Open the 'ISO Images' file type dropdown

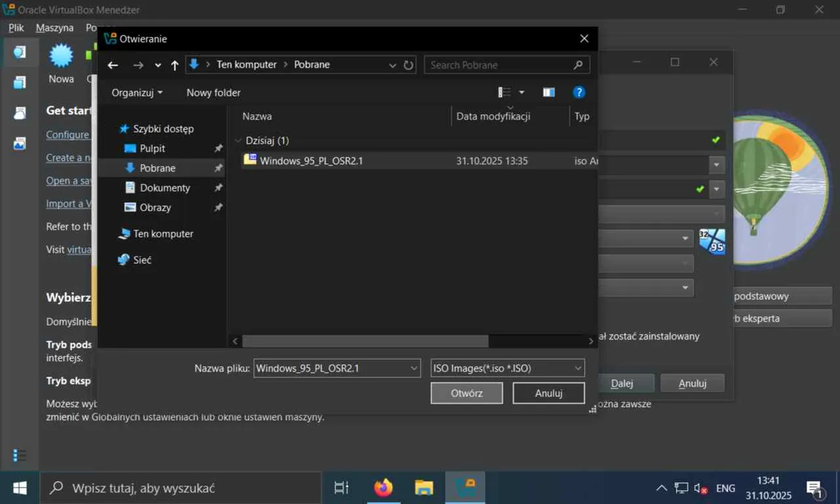pyautogui.click(x=507, y=368)
